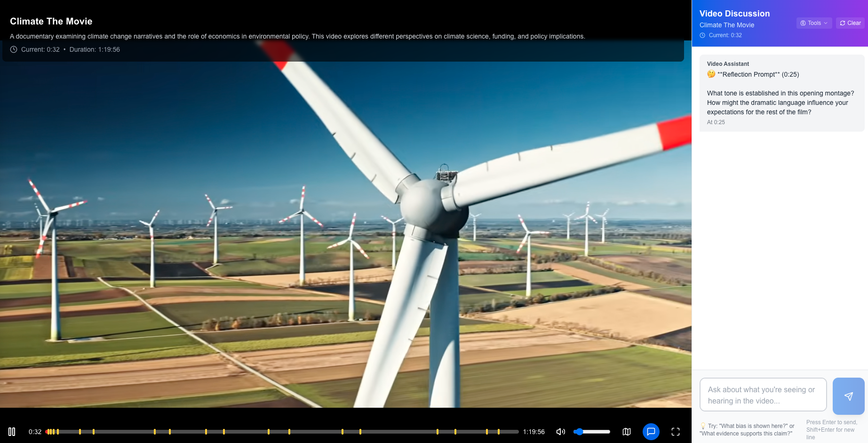The width and height of the screenshot is (868, 443).
Task: Click the thinking-face emoji in assistant message
Action: (711, 74)
